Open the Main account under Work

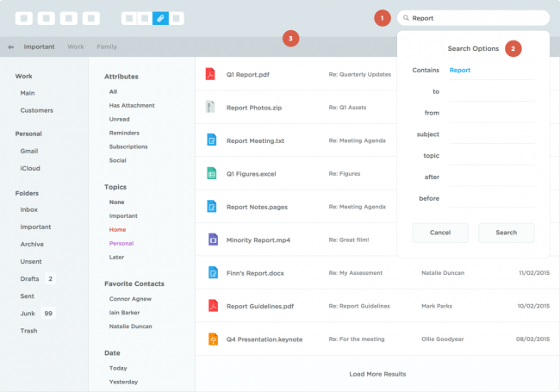[x=28, y=93]
